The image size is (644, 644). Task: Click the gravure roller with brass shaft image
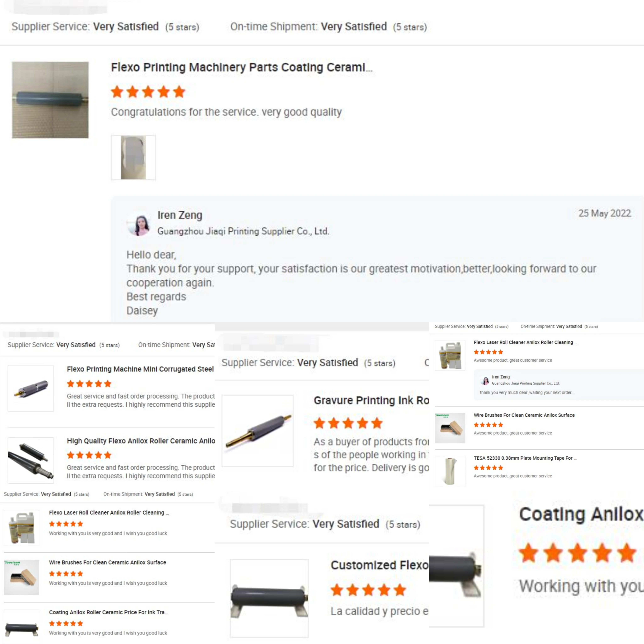[x=258, y=431]
